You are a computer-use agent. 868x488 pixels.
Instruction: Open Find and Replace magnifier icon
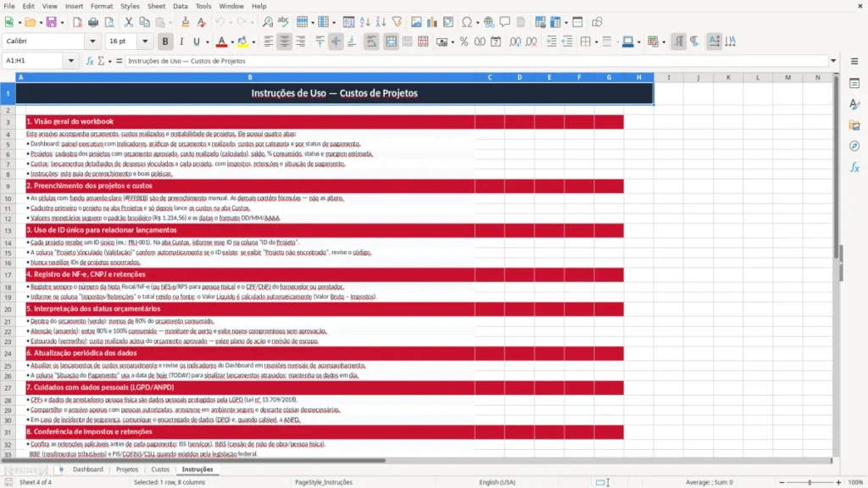point(267,22)
